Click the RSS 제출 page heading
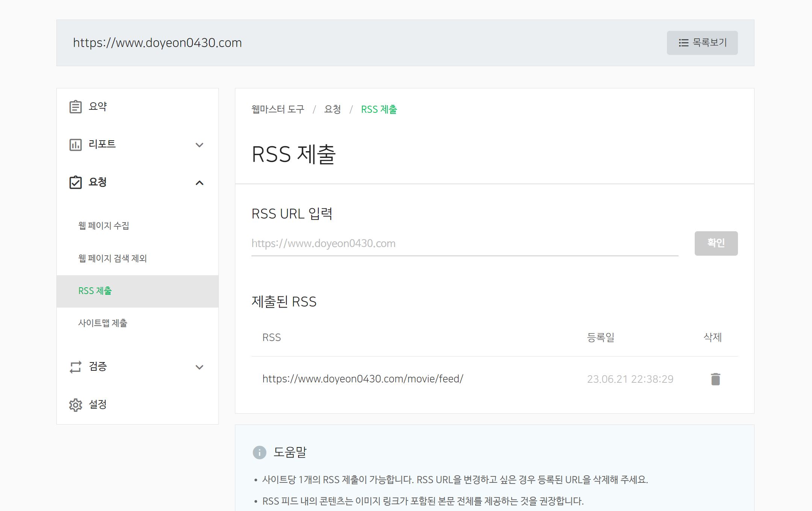 tap(294, 154)
